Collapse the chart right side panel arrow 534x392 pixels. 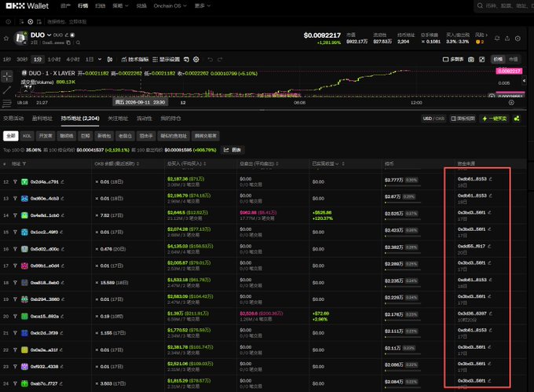524,81
